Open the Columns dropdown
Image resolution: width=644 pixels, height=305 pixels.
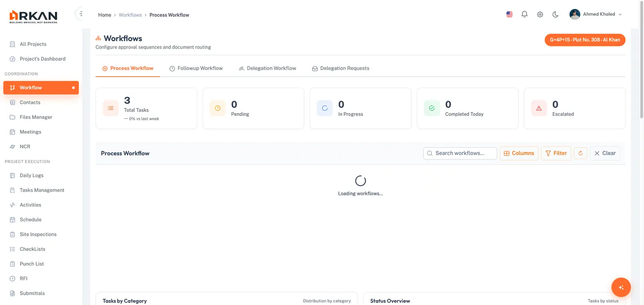[x=519, y=153]
